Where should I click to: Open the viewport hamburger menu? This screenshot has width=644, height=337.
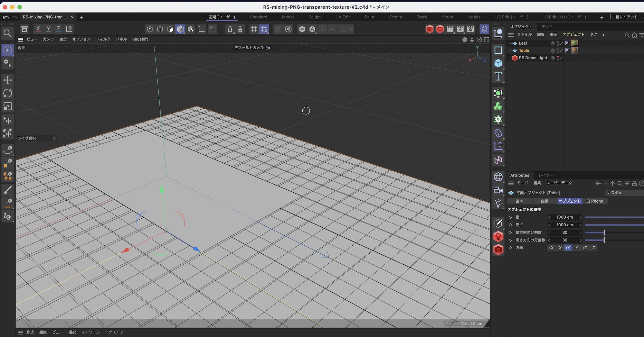click(x=20, y=39)
